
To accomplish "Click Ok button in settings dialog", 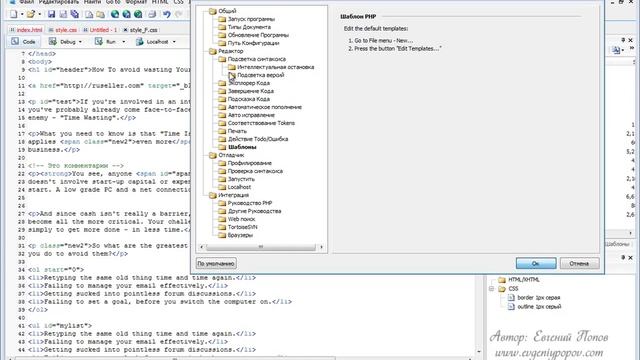I will tap(536, 263).
